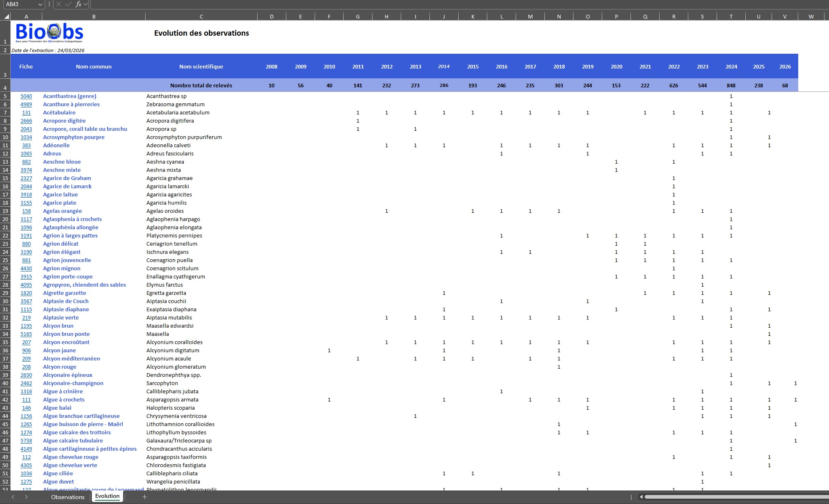The image size is (829, 504).
Task: Open the Name Box dropdown arrow
Action: point(40,4)
